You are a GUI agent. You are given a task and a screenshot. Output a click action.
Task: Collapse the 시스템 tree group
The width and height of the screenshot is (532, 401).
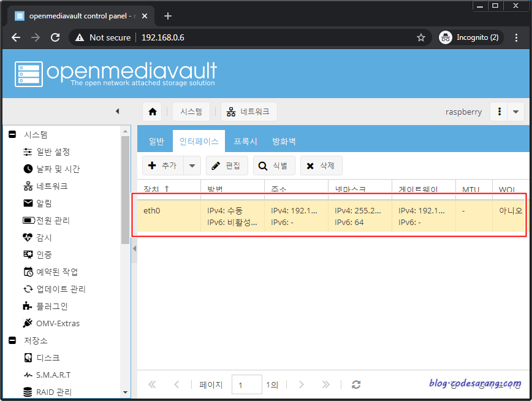tap(12, 134)
